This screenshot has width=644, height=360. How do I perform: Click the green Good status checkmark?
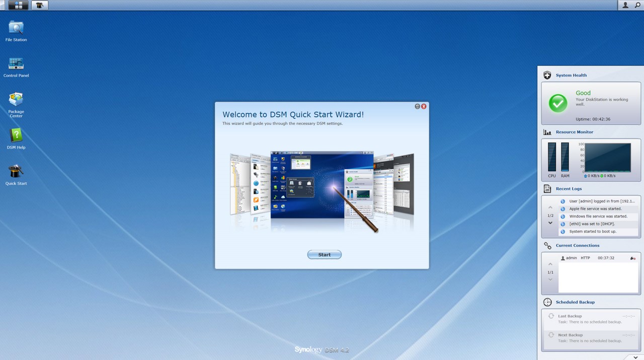(558, 103)
